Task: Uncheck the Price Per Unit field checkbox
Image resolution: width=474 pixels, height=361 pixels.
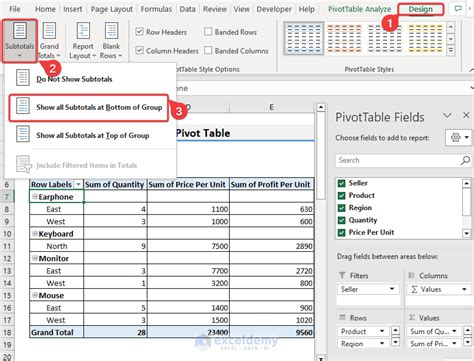Action: click(x=341, y=232)
